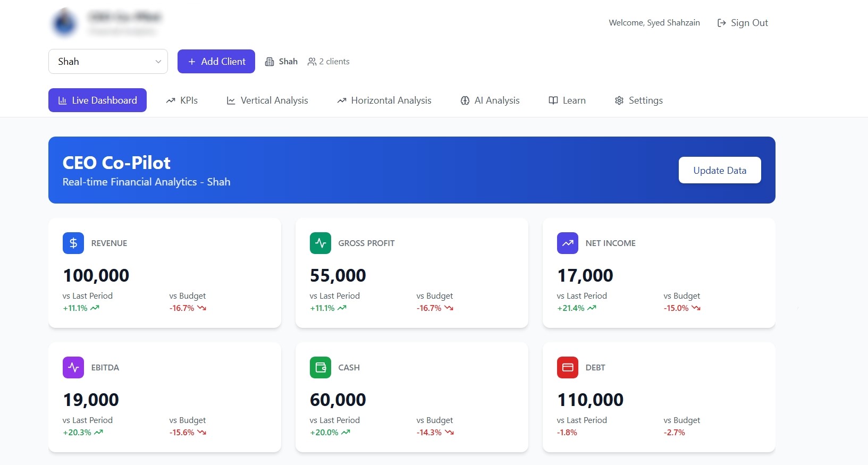
Task: Click the Net Income trend arrow icon
Action: click(x=568, y=243)
